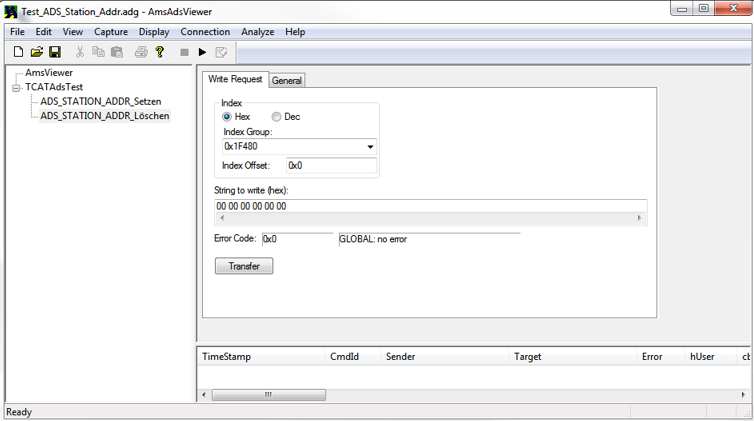This screenshot has width=754, height=421.
Task: Click the Paste clipboard icon
Action: pyautogui.click(x=117, y=52)
